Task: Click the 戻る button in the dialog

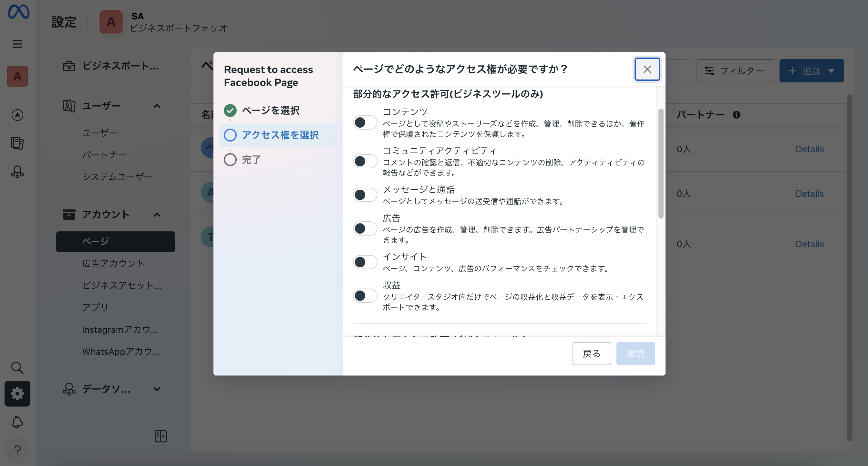Action: (x=591, y=353)
